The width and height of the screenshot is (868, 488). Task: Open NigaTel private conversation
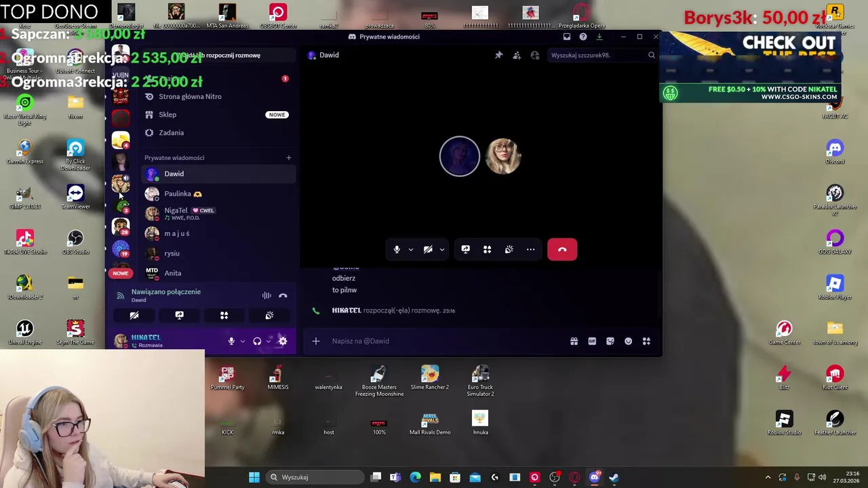click(x=218, y=213)
